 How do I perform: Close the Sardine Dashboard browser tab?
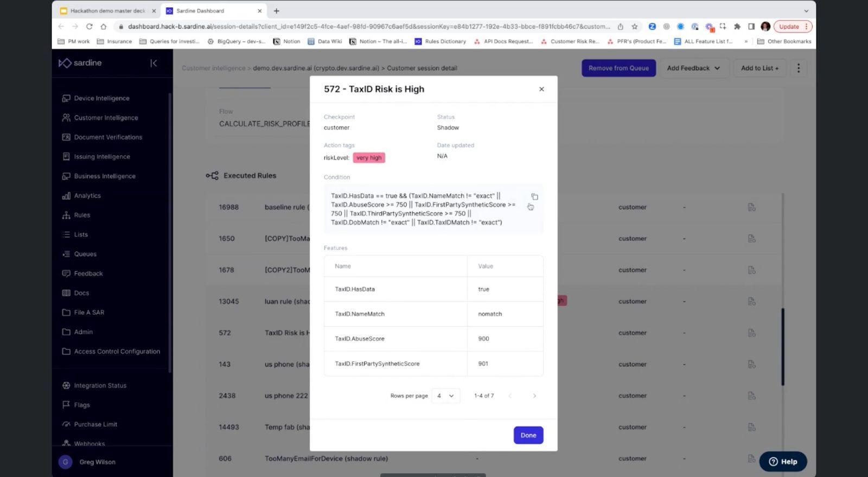259,11
